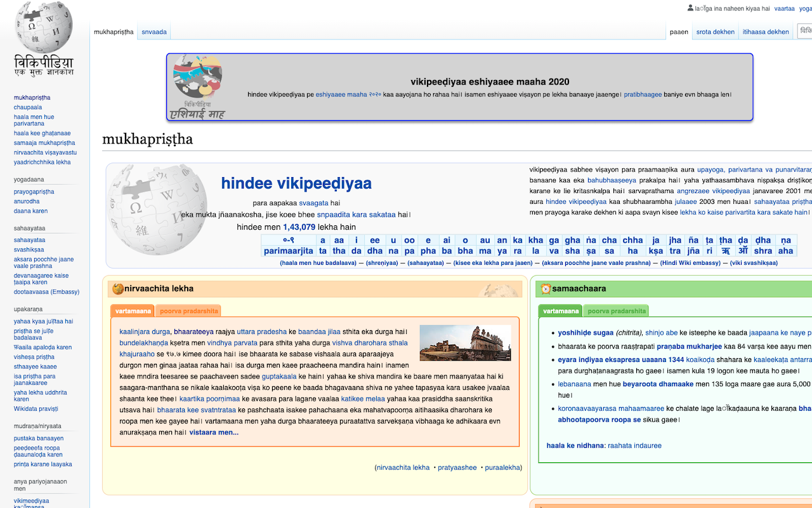Screen dimensions: 812x508
Task: Open the Asian Month banner logo image
Action: [x=198, y=88]
